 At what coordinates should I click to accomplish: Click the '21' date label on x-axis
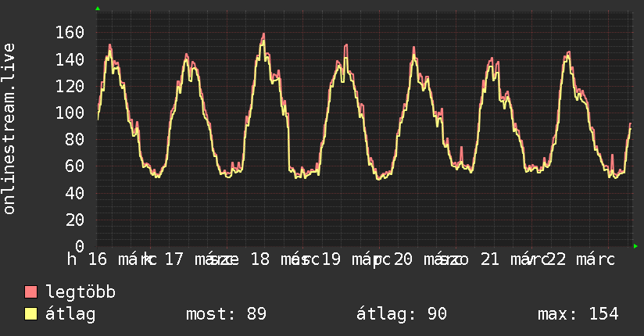pos(490,259)
